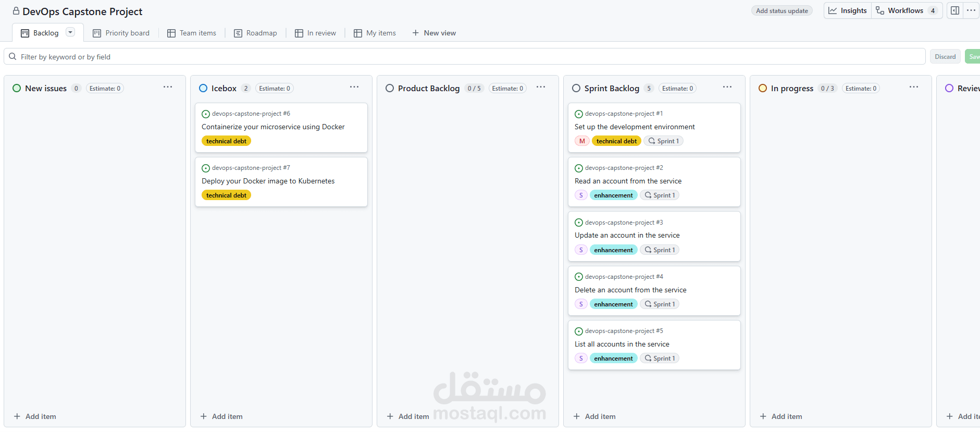The width and height of the screenshot is (980, 432).
Task: Add item to In progress column
Action: pyautogui.click(x=781, y=416)
